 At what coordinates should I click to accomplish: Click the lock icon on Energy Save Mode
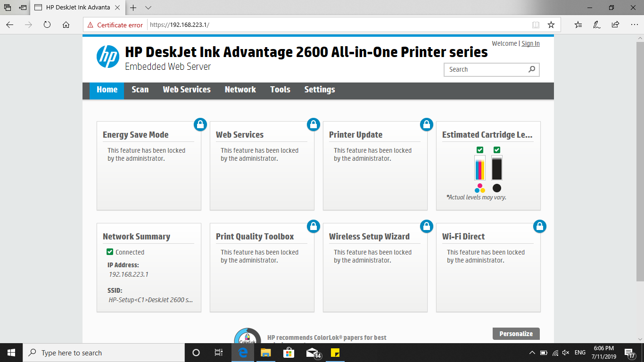[200, 124]
